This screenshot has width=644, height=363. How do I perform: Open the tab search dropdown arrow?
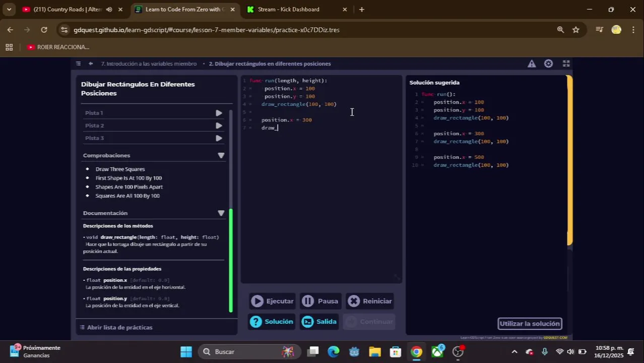9,9
